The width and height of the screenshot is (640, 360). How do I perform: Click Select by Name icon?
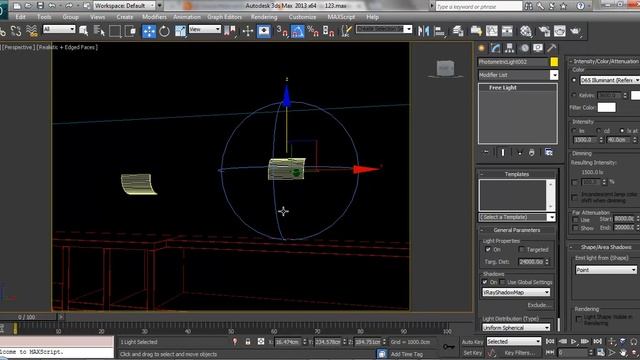100,31
